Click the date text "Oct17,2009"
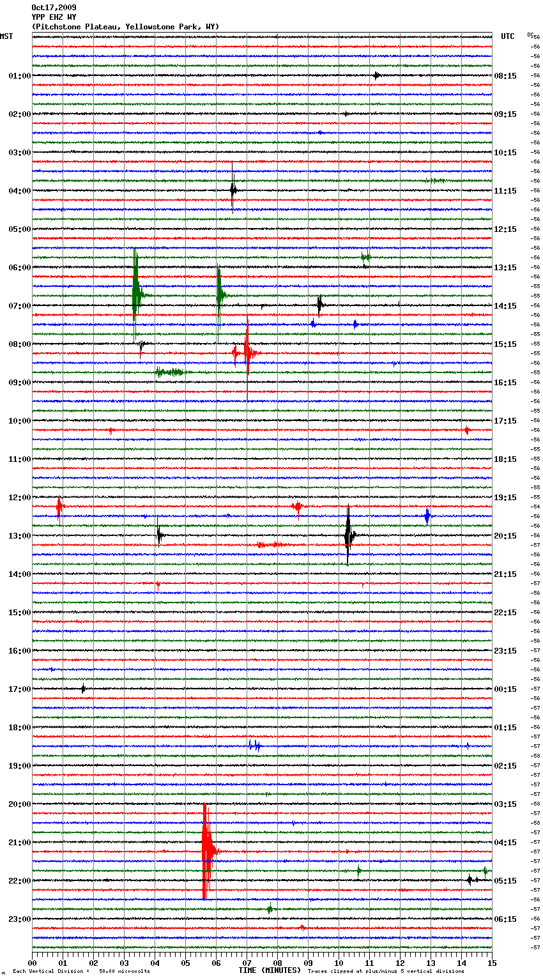This screenshot has height=980, width=543. (x=54, y=8)
